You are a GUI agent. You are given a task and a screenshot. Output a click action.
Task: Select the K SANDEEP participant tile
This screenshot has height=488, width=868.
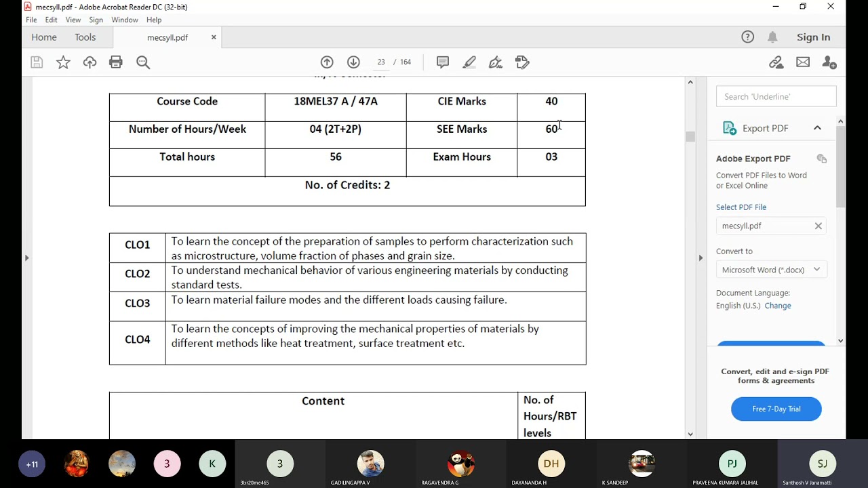642,464
